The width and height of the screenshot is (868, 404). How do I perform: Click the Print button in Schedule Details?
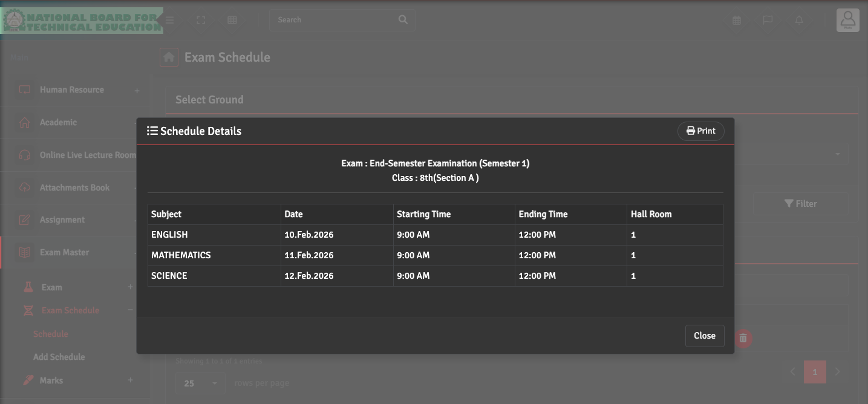[700, 131]
